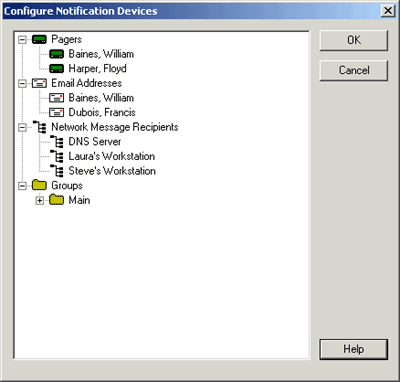Select Laura's Workstation entry text
Image resolution: width=400 pixels, height=382 pixels.
tap(112, 156)
